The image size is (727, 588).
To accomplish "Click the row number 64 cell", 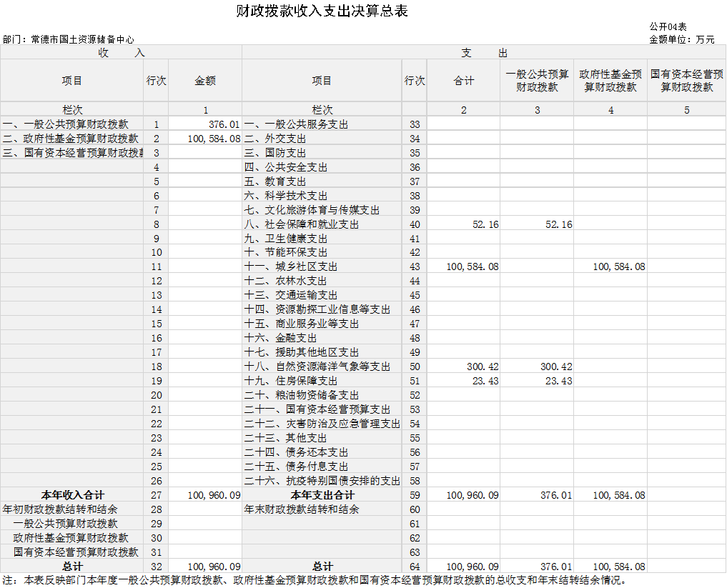I will (x=415, y=567).
